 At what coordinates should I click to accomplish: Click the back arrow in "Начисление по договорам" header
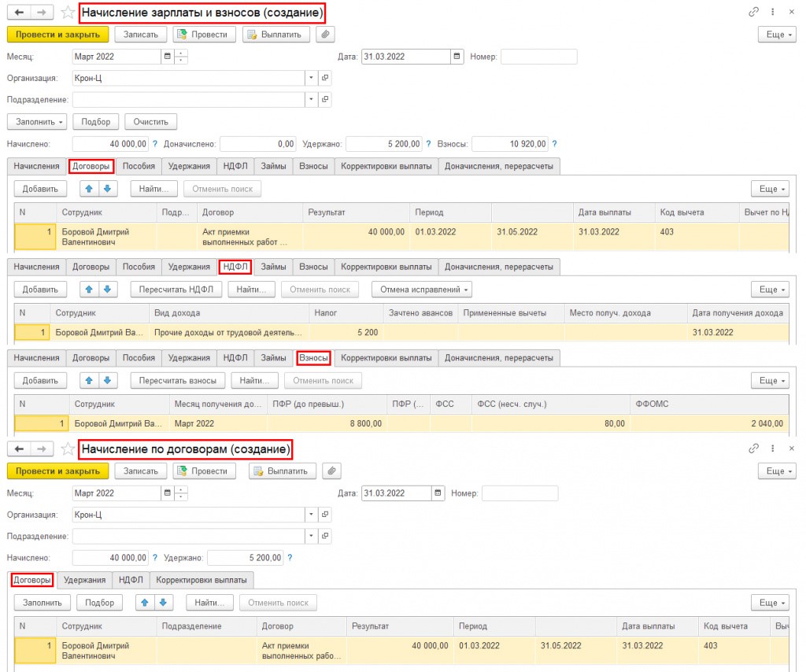tap(19, 449)
